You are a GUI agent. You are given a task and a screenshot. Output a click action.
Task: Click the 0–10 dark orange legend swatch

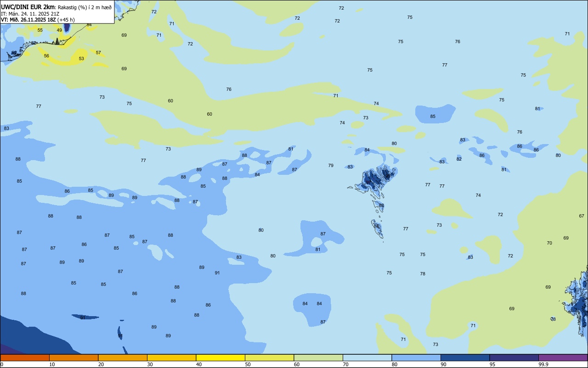(x=25, y=357)
